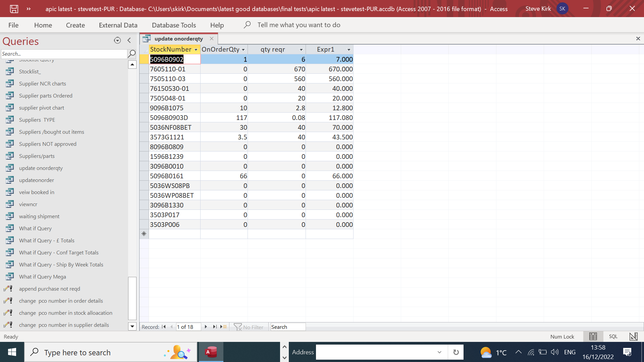Click the No Filter indicator
The image size is (644, 362).
pyautogui.click(x=249, y=327)
